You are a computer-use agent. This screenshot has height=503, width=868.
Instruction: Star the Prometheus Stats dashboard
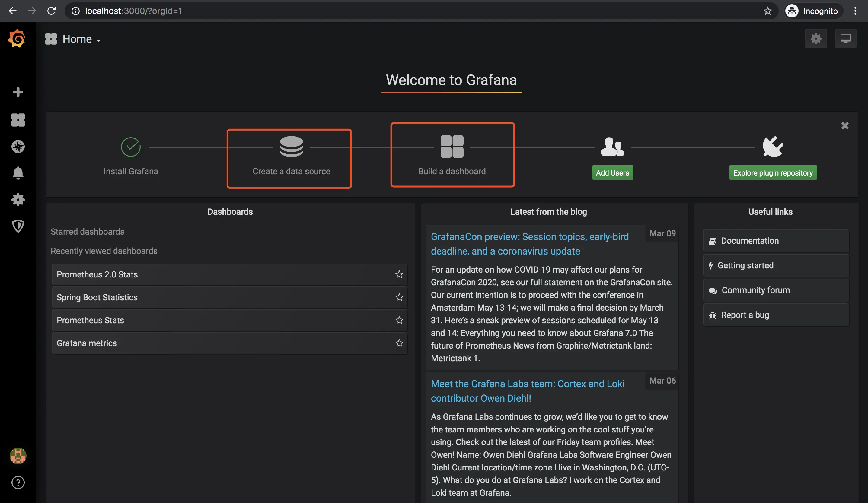coord(399,320)
